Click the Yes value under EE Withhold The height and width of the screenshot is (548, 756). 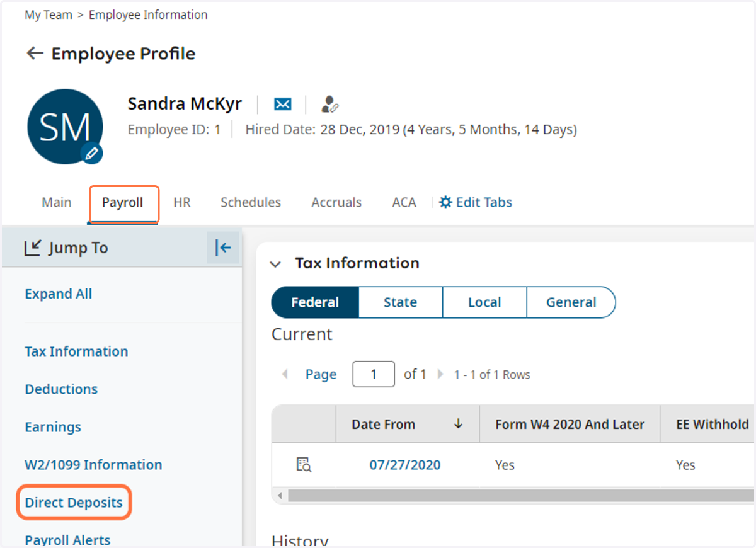[x=685, y=465]
